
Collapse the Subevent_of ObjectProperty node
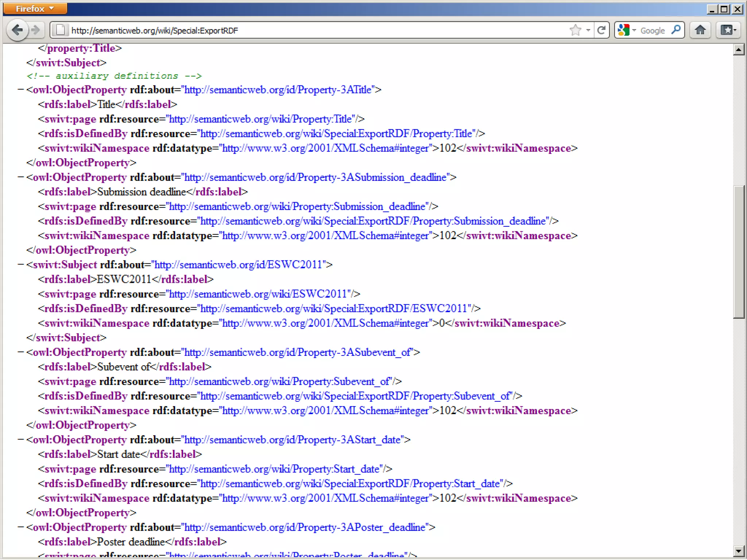tap(21, 352)
